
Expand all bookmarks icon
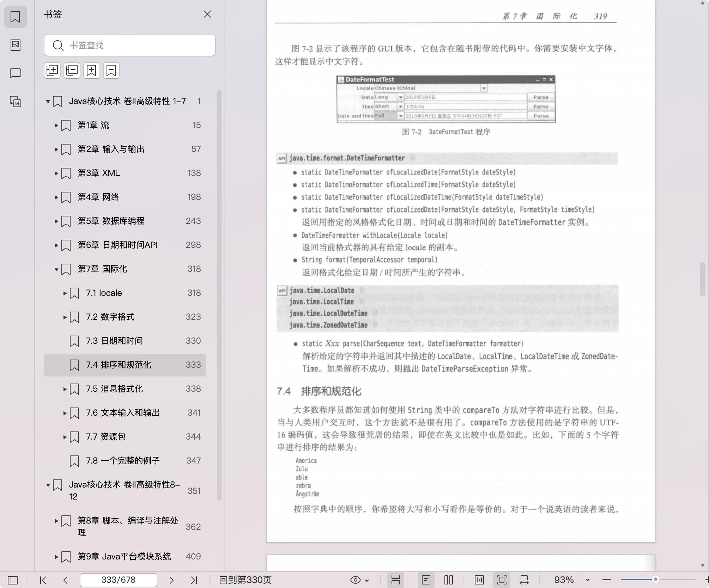[52, 71]
